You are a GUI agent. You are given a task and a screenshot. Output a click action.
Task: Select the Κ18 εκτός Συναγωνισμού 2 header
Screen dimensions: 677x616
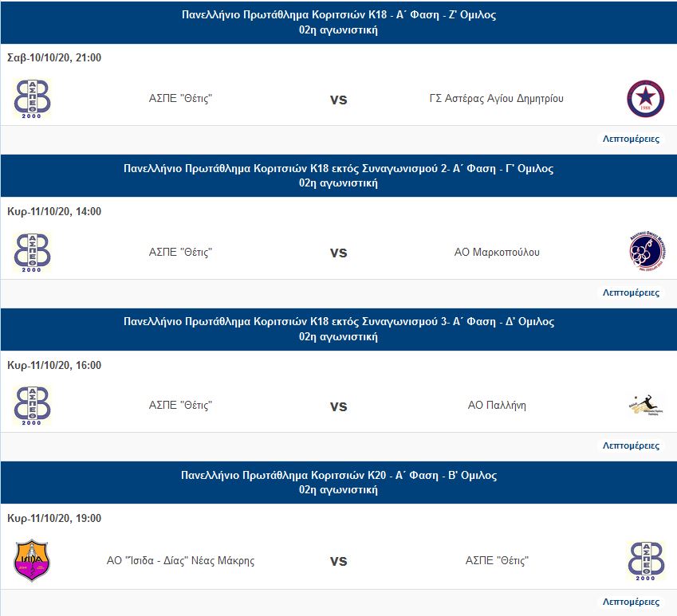click(x=338, y=169)
